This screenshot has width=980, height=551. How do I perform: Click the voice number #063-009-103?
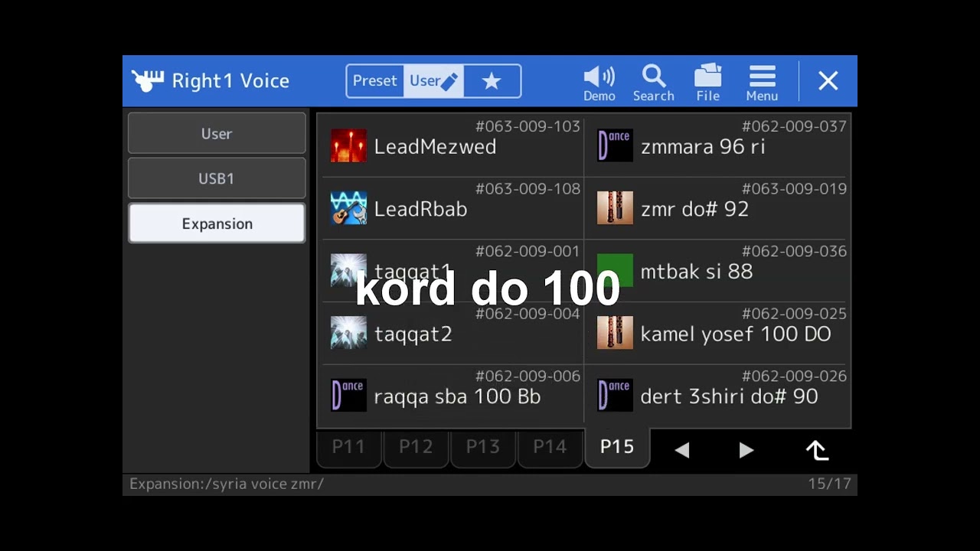(x=528, y=126)
